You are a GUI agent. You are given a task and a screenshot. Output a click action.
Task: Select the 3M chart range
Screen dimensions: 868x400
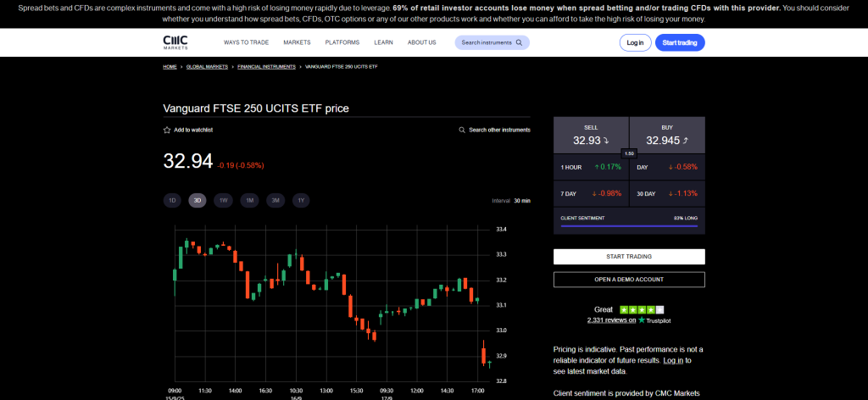coord(275,200)
